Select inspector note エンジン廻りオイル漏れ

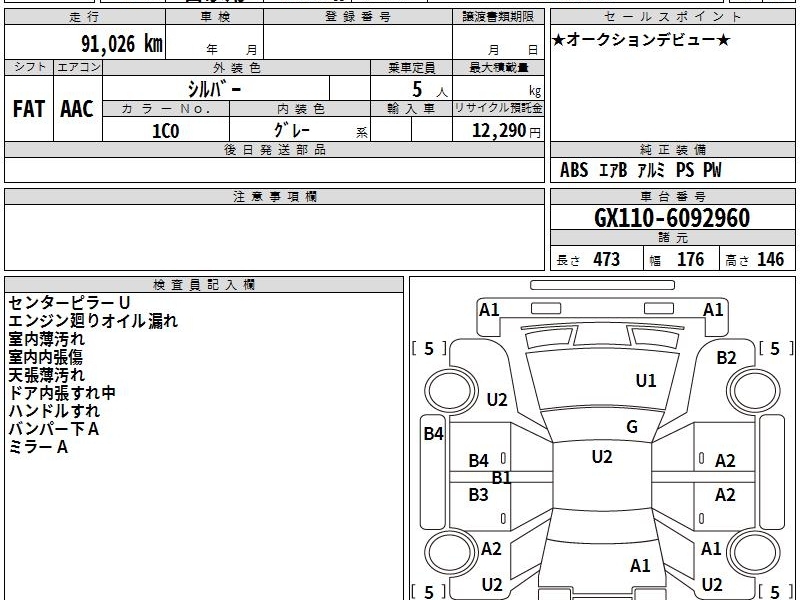[x=93, y=321]
